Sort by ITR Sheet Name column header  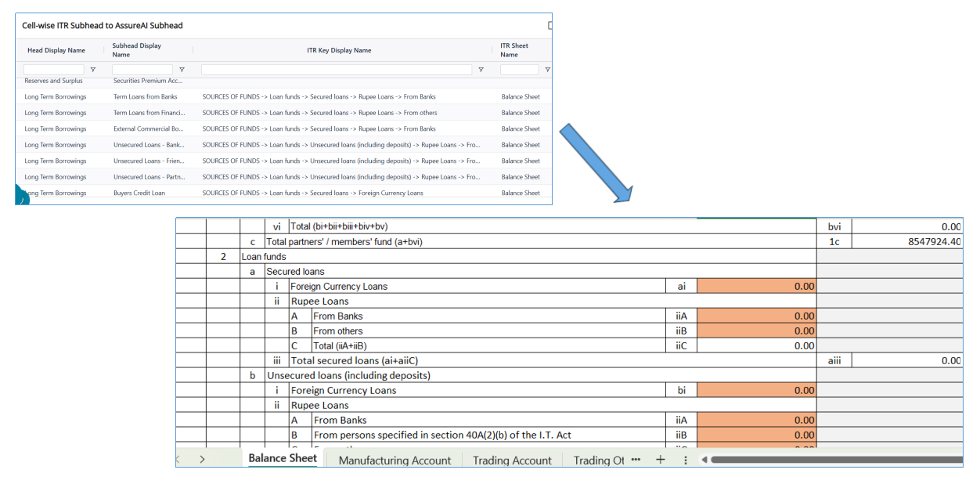pos(514,50)
